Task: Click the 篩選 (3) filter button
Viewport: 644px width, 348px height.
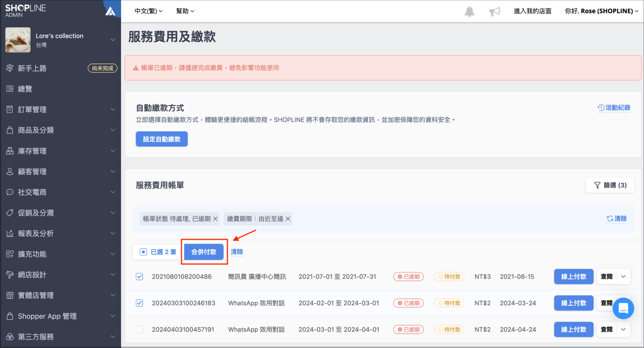Action: [x=610, y=185]
